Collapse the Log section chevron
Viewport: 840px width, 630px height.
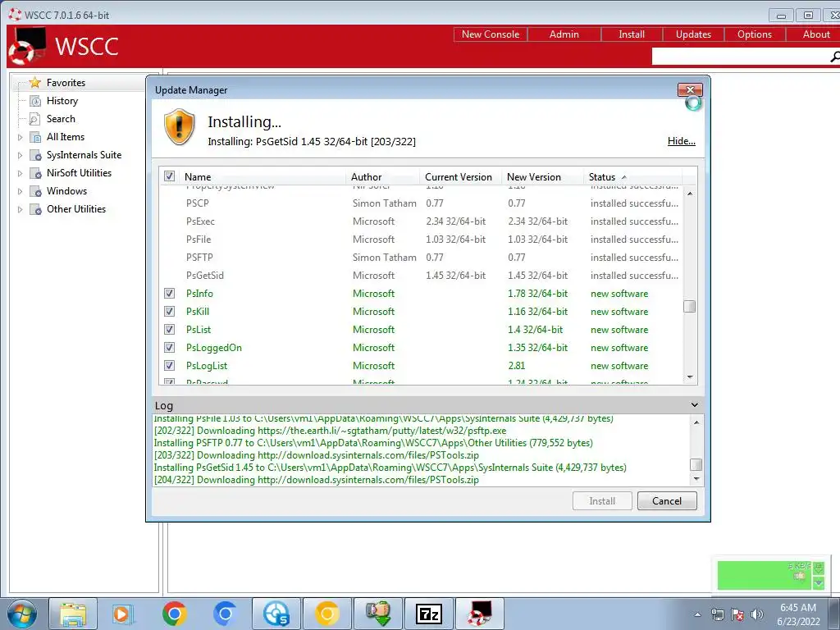click(x=695, y=405)
